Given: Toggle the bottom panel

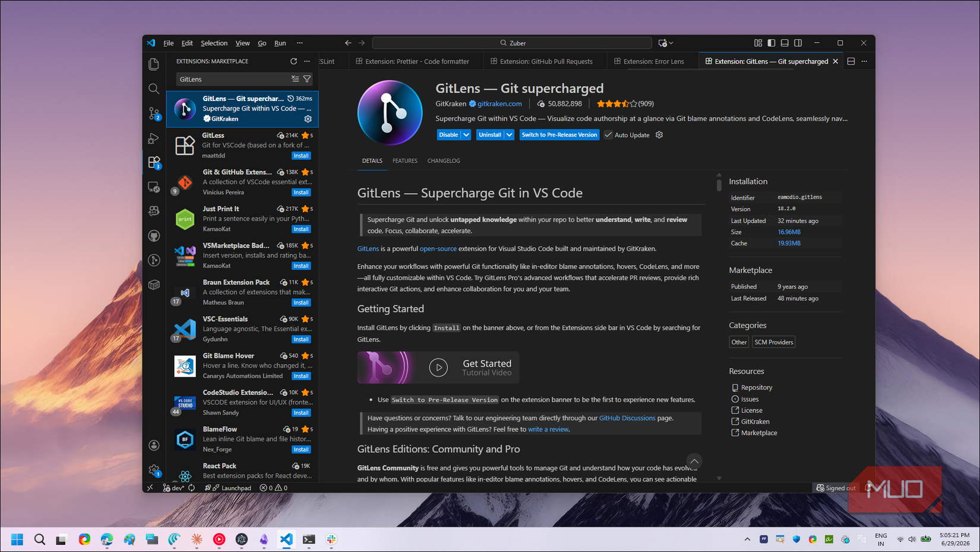Looking at the screenshot, I should pos(785,43).
